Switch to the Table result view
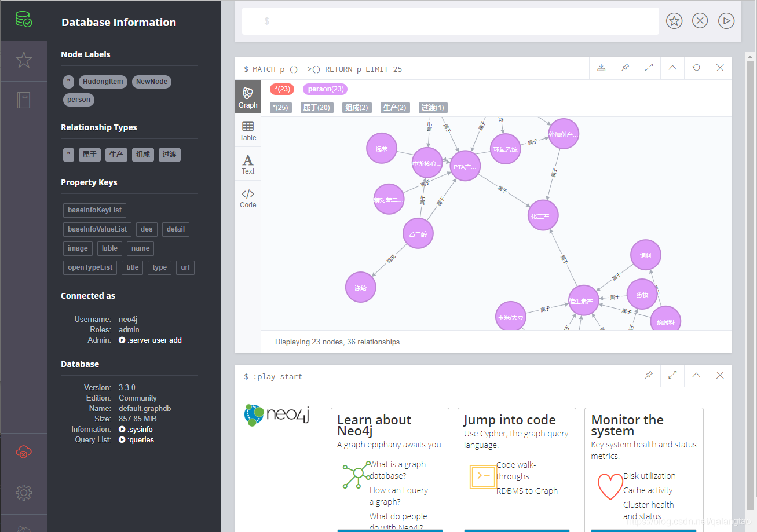 point(248,131)
